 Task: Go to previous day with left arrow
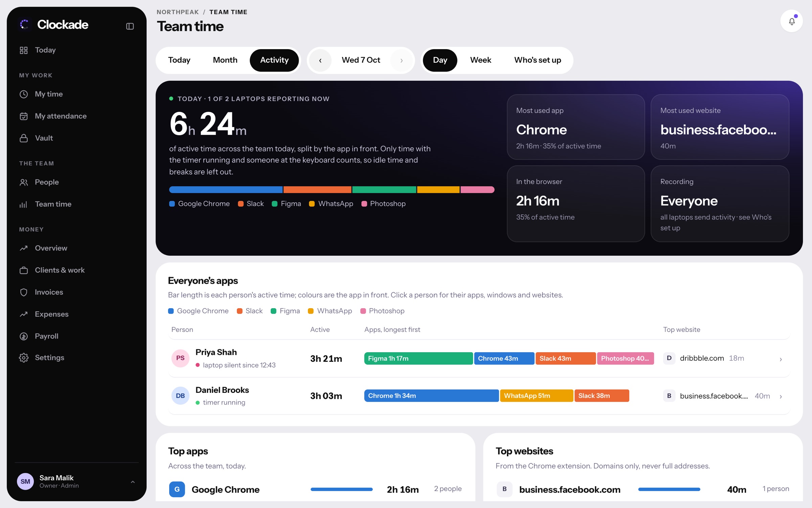320,60
